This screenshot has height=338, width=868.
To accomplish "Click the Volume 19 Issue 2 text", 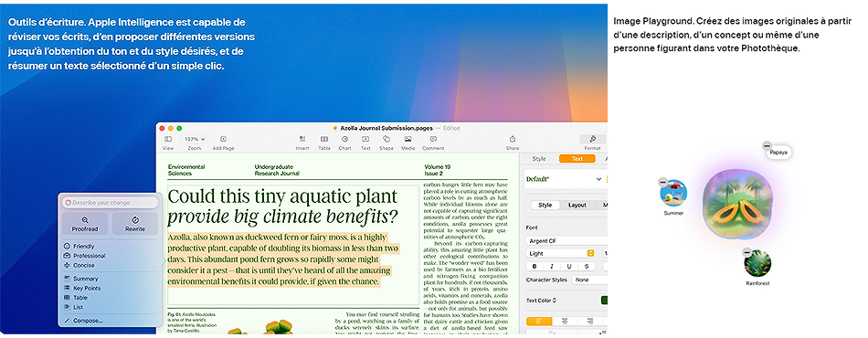I will pos(438,170).
